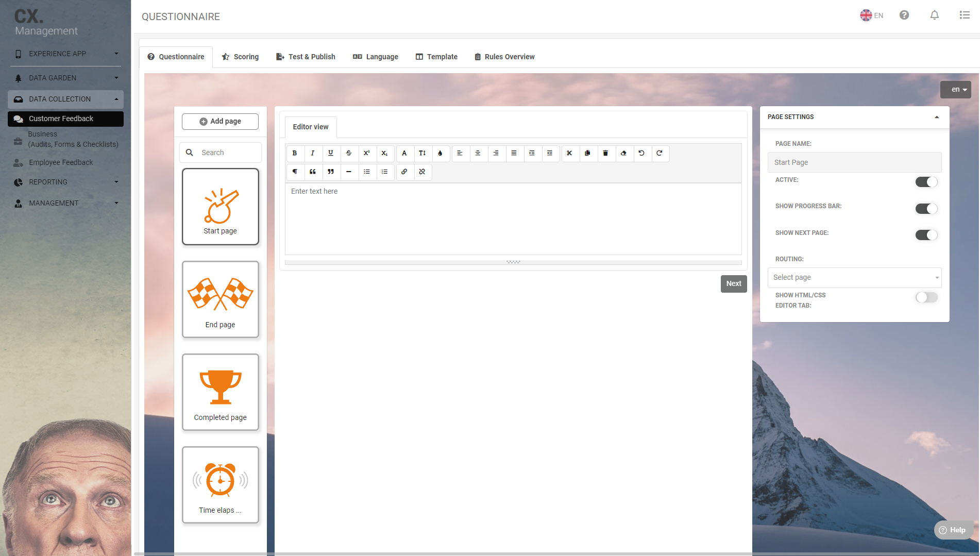Justify the text
980x556 pixels.
514,153
